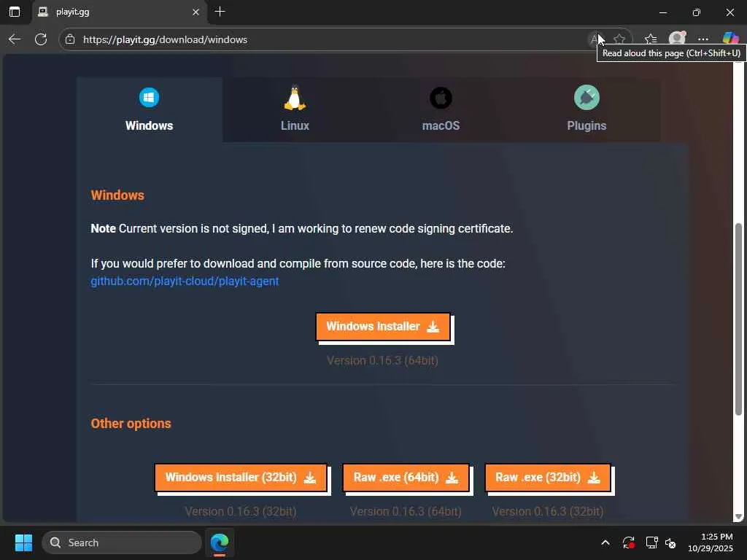Download the Windows Installer (32bit)
The height and width of the screenshot is (560, 747).
pos(241,478)
